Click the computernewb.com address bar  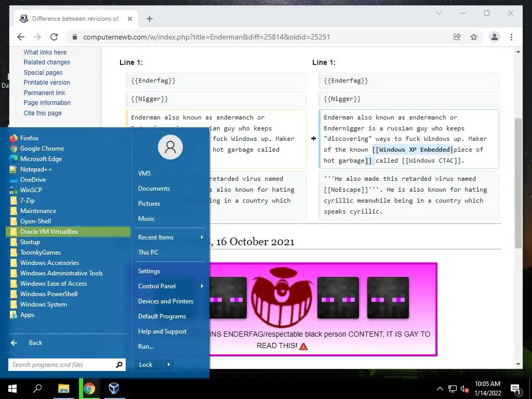(x=206, y=37)
